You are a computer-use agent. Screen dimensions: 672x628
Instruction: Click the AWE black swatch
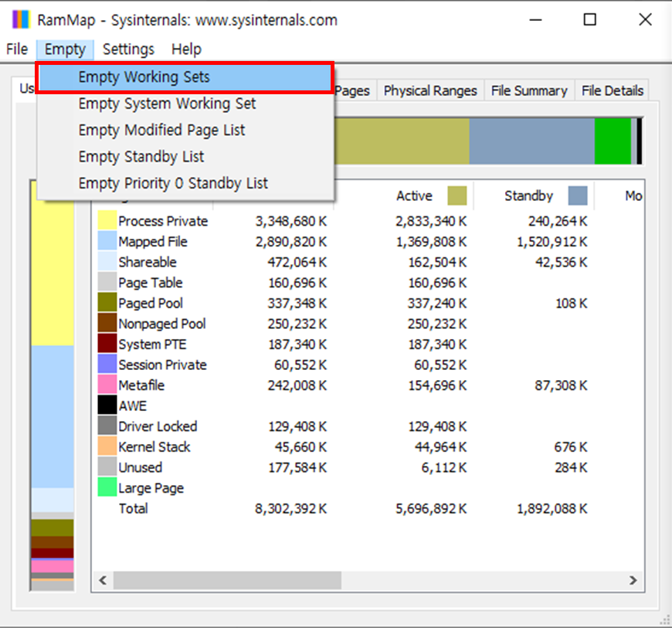click(107, 406)
